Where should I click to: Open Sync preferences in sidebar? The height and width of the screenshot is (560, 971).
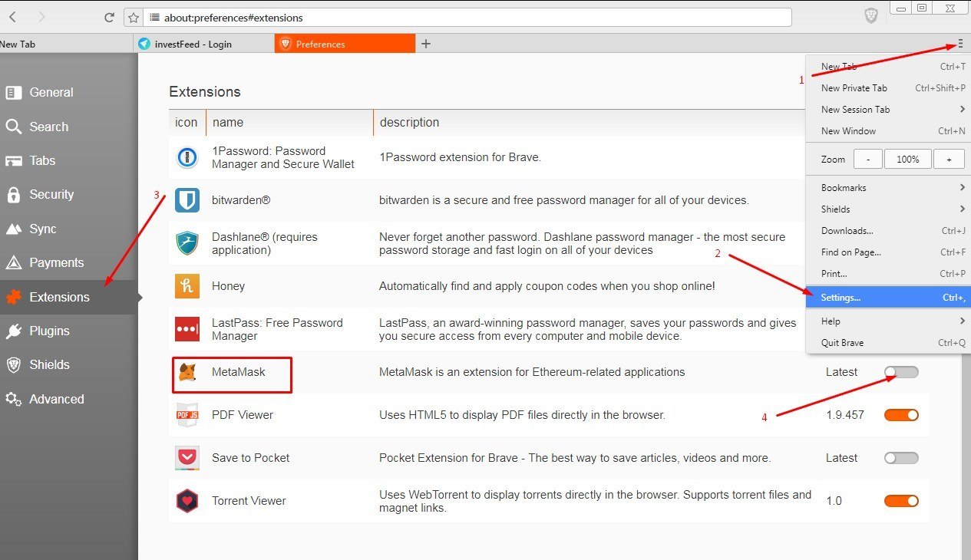point(69,229)
